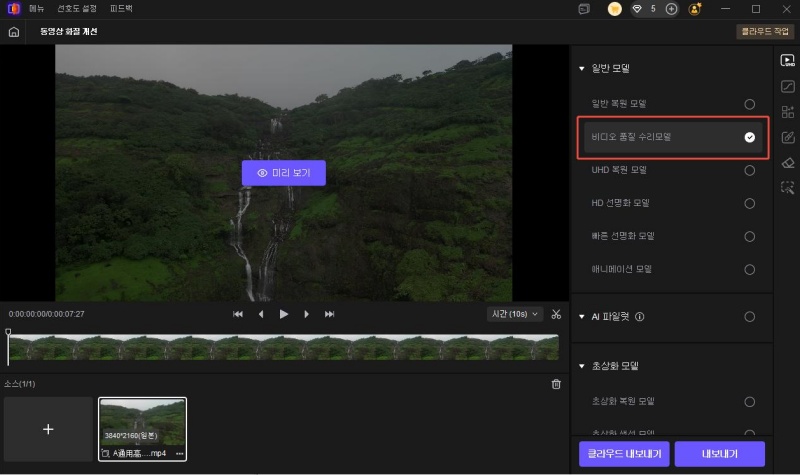Open the edit pen sidebar icon
This screenshot has width=800, height=475.
[x=787, y=137]
